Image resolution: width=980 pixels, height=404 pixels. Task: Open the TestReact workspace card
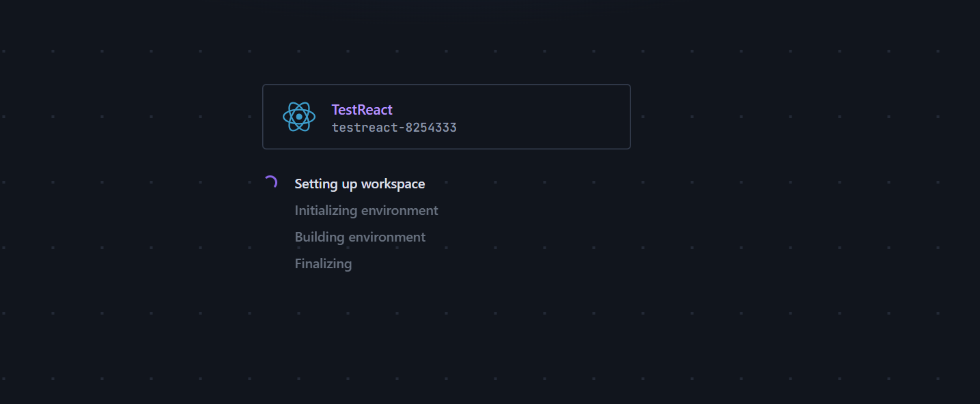pos(446,116)
